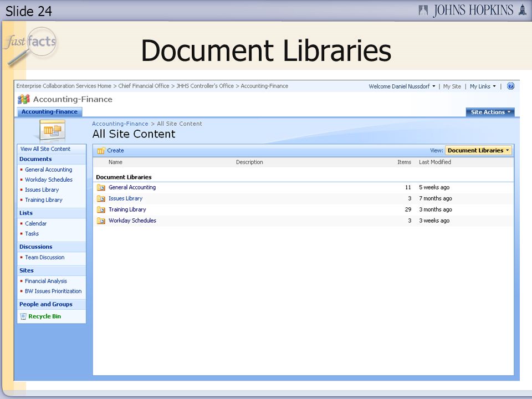Viewport: 532px width, 399px height.
Task: Expand the Welcome Daniel Nussdorf menu
Action: [x=402, y=86]
